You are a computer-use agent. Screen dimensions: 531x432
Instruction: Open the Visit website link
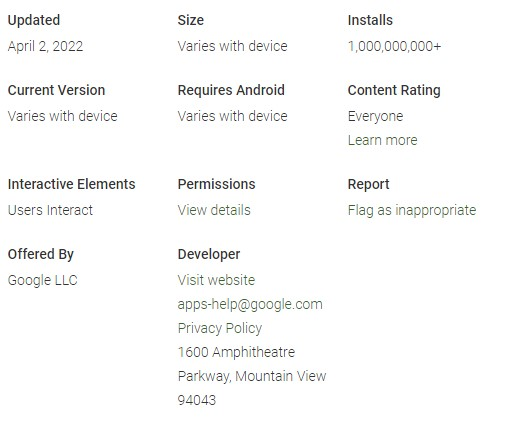point(216,280)
